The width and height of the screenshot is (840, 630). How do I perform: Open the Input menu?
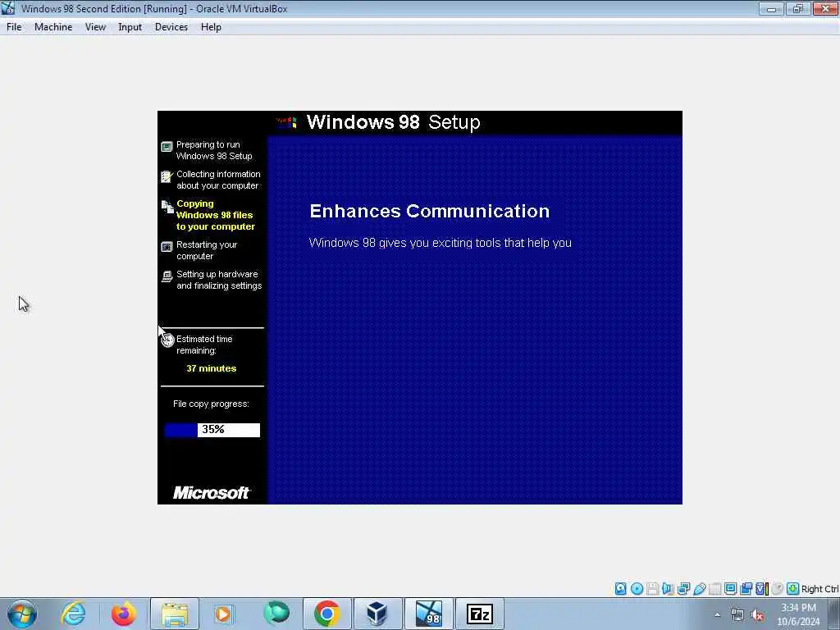click(130, 27)
